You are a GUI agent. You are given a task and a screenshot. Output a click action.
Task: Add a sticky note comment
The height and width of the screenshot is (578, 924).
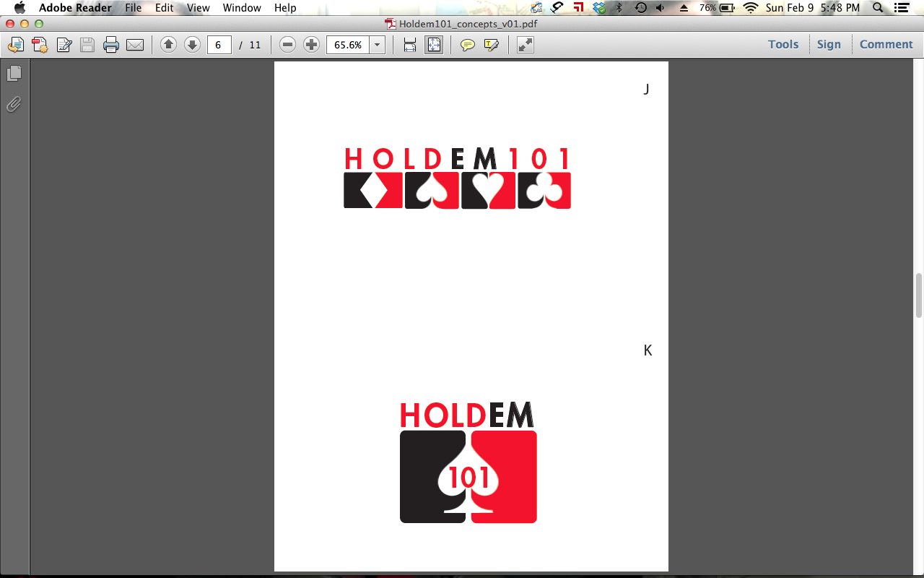point(468,45)
